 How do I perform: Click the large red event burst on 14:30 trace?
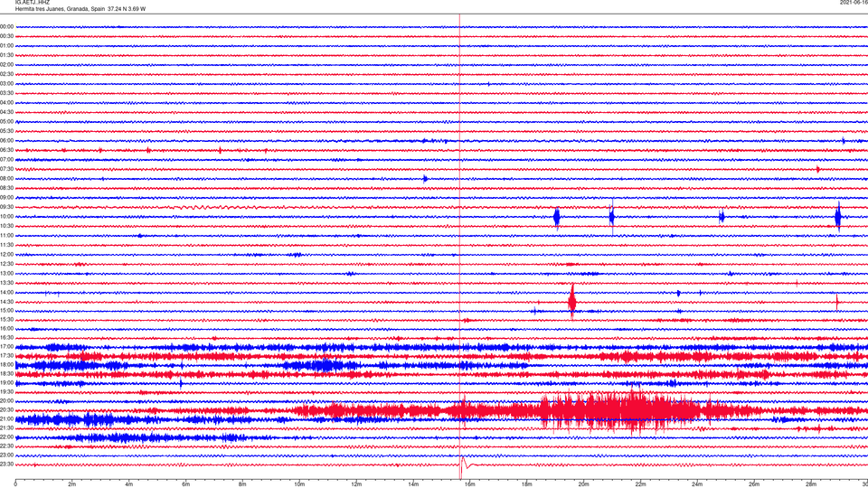coord(571,302)
